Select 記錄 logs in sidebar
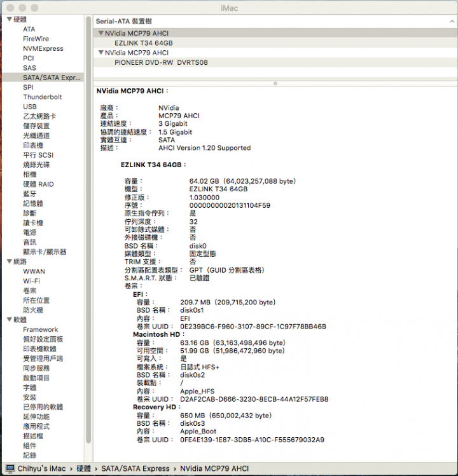Viewport: 458px width, 476px height. pos(30,456)
